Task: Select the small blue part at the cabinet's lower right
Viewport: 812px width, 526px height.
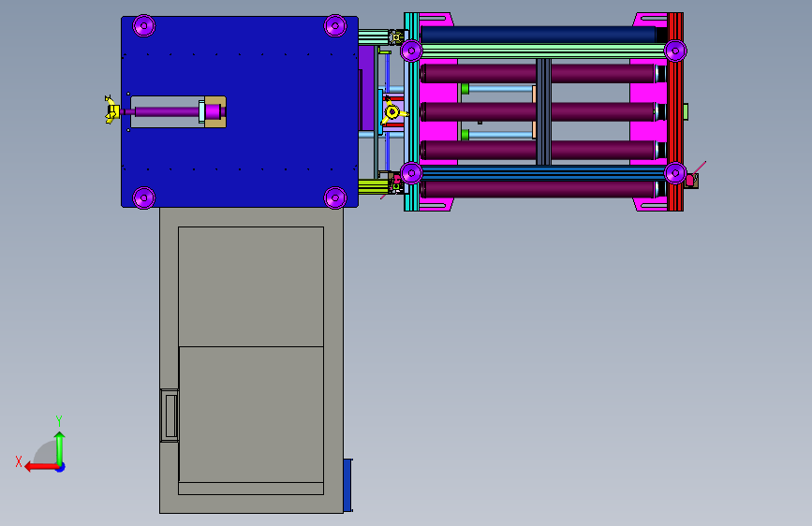Action: click(348, 485)
